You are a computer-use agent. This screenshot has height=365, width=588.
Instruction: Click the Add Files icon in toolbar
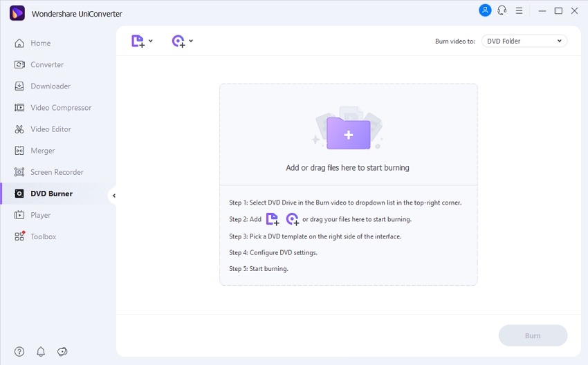tap(138, 41)
